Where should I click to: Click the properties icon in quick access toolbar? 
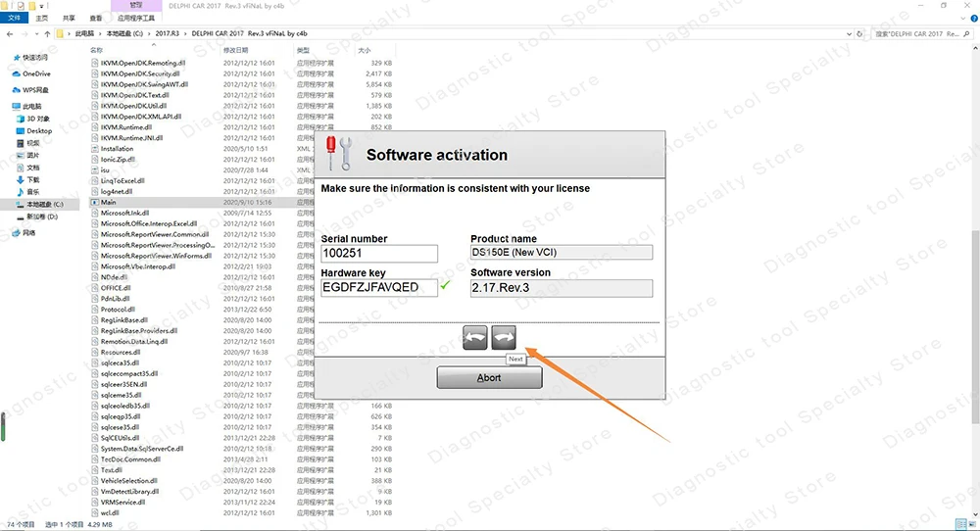coord(21,6)
